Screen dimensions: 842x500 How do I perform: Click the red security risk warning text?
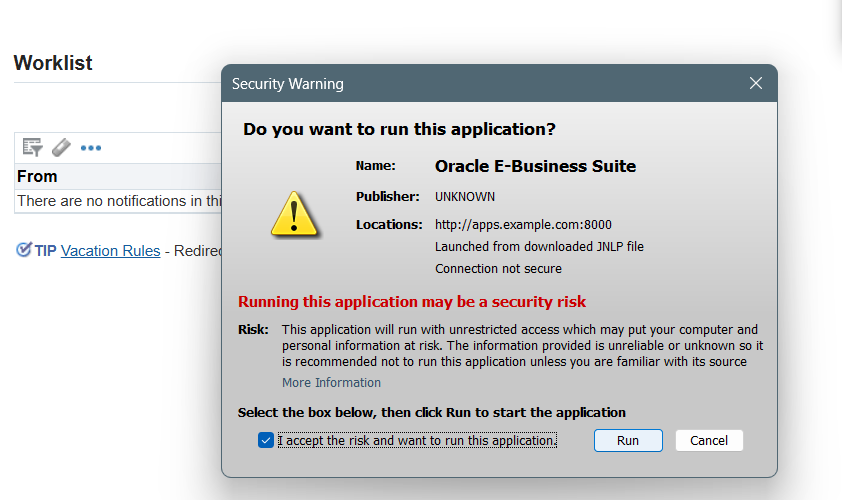(412, 302)
